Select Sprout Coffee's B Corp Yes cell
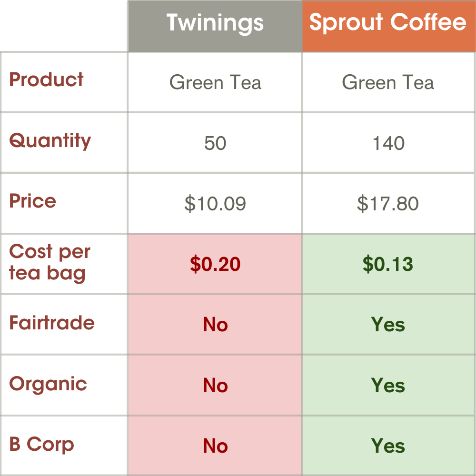The height and width of the screenshot is (476, 476). tap(388, 446)
